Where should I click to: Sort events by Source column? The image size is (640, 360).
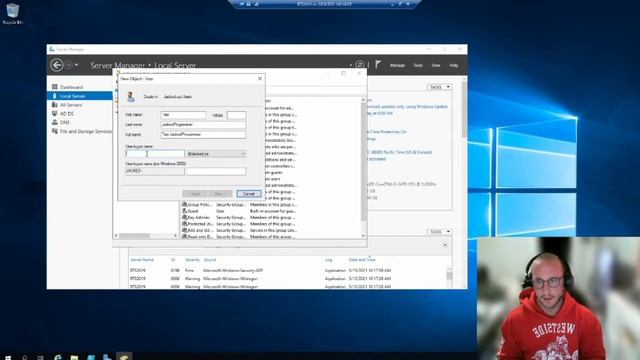210,260
